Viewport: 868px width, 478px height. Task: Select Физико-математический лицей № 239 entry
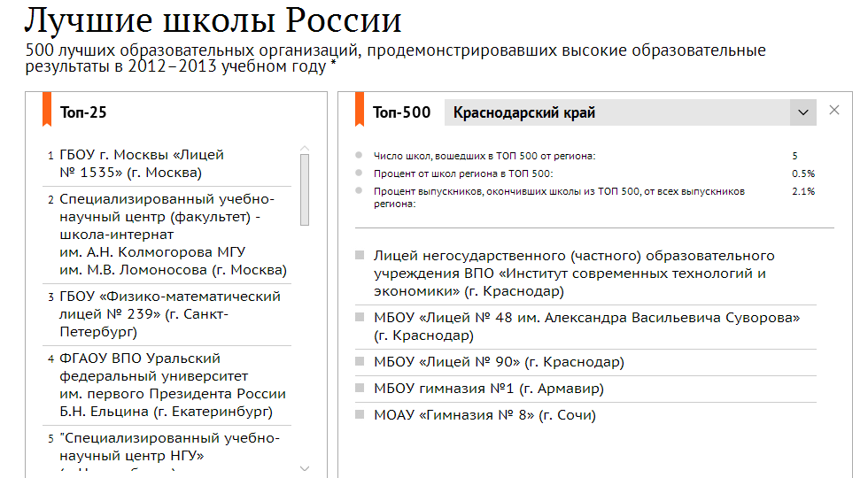point(169,314)
